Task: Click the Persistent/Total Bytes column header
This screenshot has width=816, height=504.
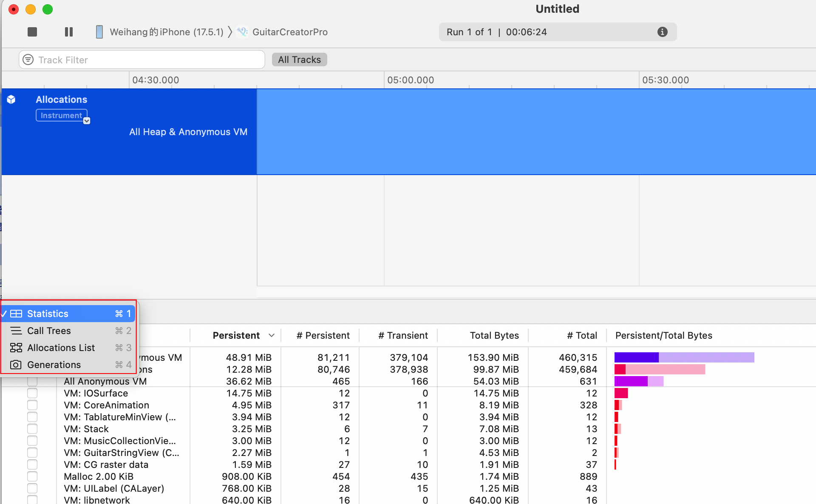Action: click(664, 335)
